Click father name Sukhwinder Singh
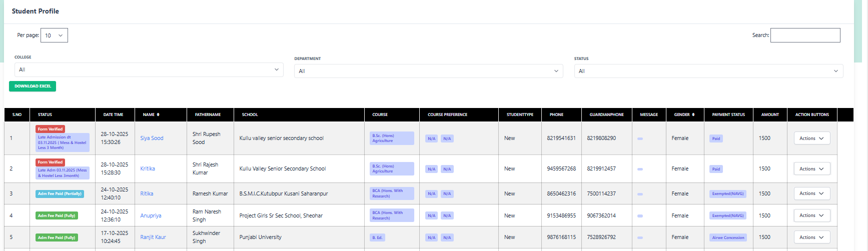The height and width of the screenshot is (251, 868). 206,237
